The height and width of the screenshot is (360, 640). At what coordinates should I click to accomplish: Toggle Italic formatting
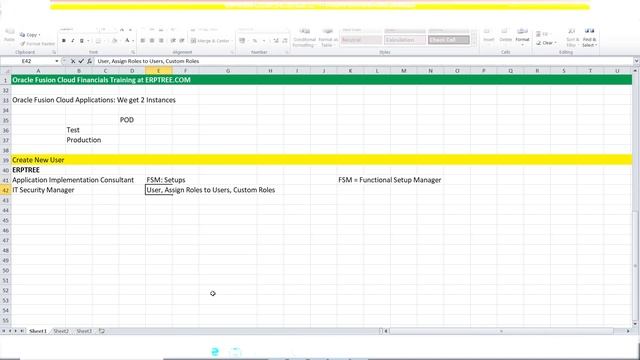click(73, 41)
